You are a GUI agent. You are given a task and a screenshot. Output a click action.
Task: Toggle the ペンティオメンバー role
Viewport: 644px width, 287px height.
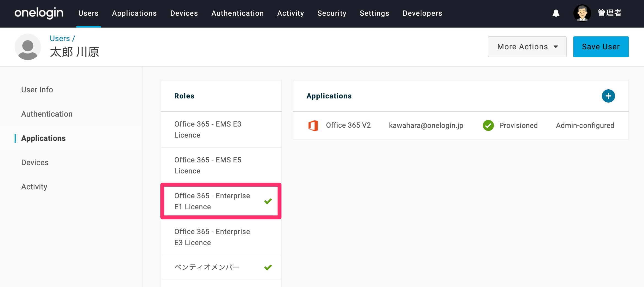click(221, 267)
